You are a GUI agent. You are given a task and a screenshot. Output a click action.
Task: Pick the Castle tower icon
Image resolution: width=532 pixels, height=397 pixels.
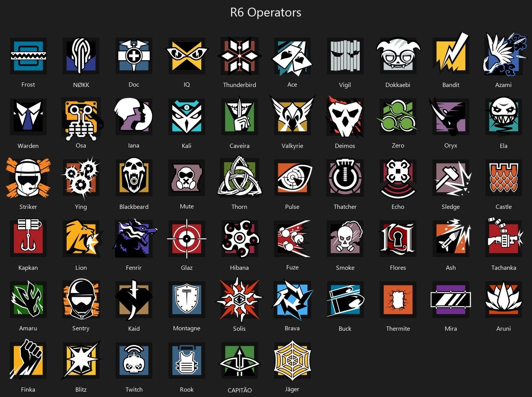coord(504,178)
